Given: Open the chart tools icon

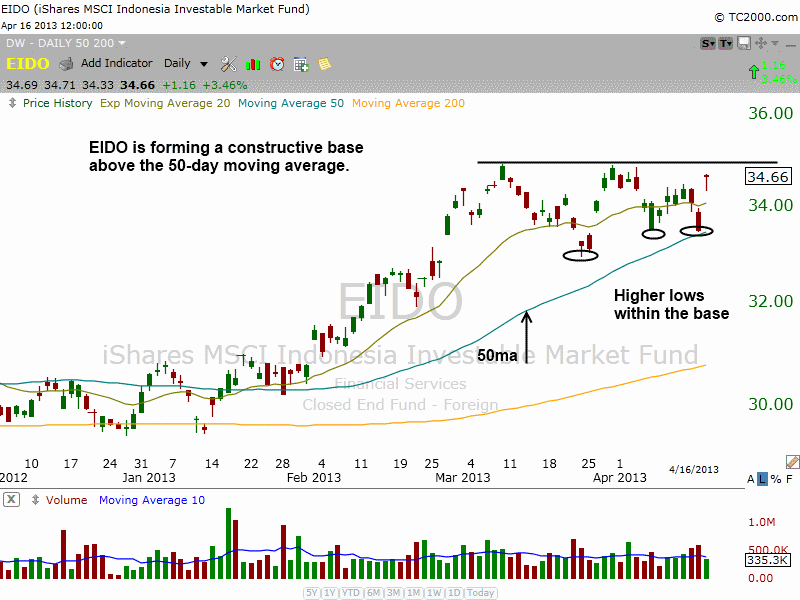Looking at the screenshot, I should [228, 64].
